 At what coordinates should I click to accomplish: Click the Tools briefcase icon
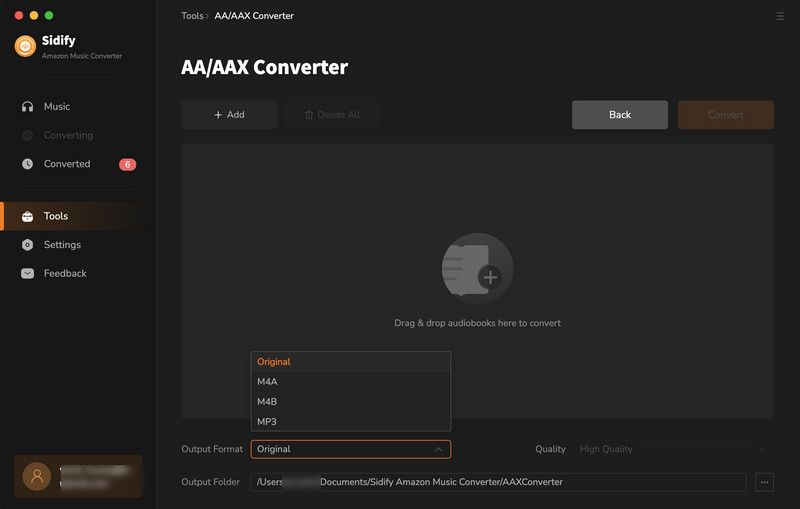click(x=28, y=216)
